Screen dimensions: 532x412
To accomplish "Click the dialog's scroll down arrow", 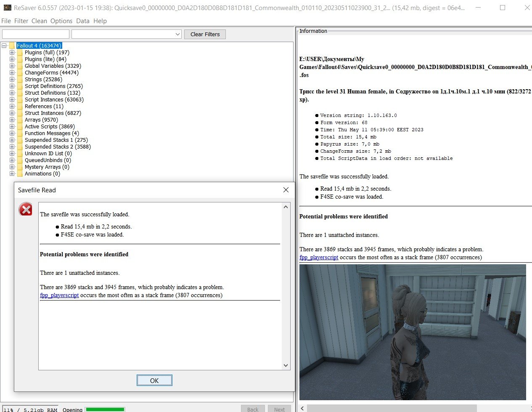I will click(x=286, y=365).
